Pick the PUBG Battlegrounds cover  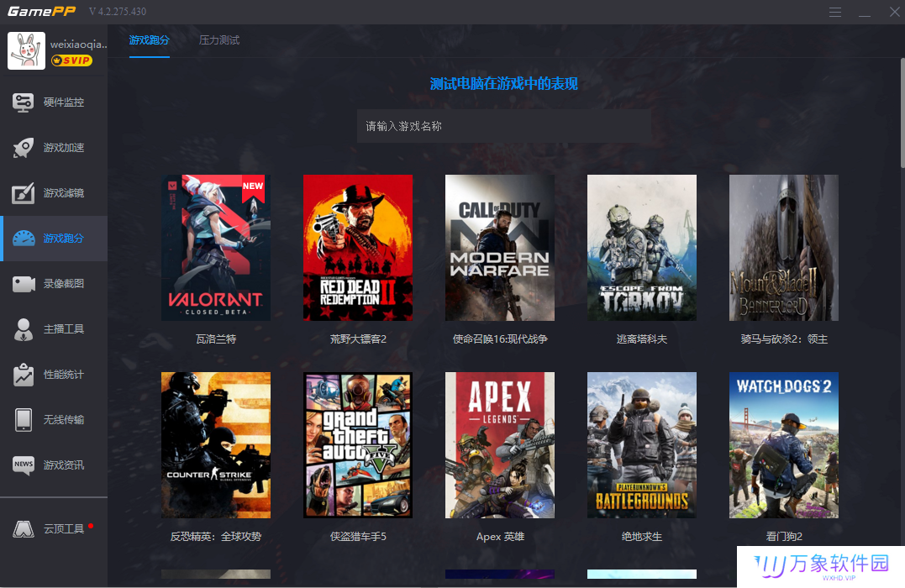(x=642, y=445)
